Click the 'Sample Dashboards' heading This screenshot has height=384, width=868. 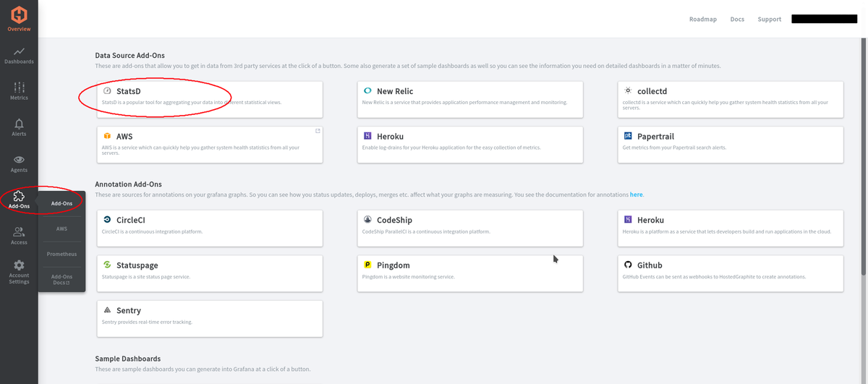(127, 358)
